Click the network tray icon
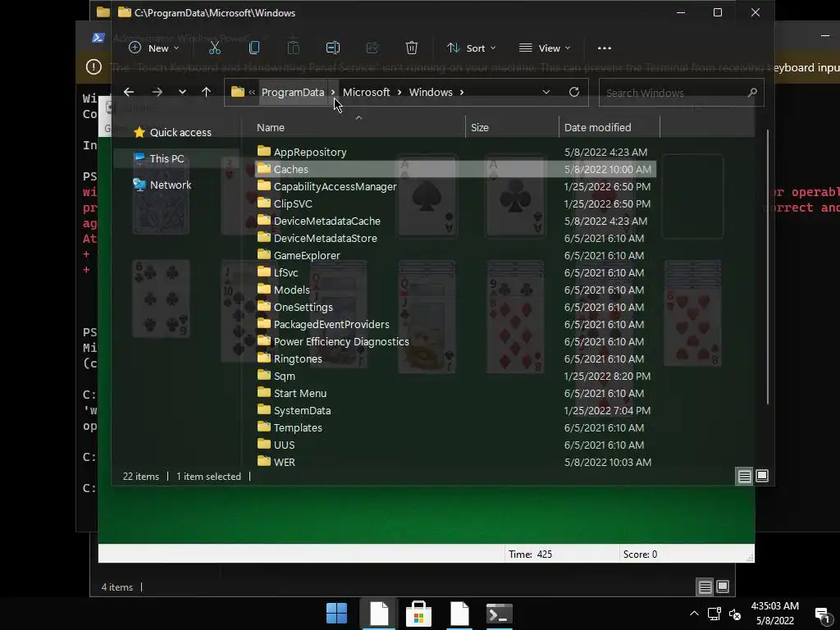This screenshot has width=840, height=630. tap(714, 614)
